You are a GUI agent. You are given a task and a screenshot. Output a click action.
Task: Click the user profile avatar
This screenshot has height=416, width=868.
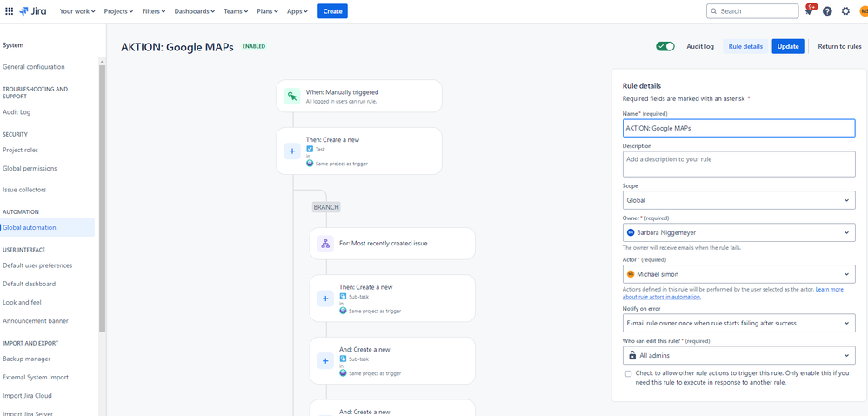864,11
